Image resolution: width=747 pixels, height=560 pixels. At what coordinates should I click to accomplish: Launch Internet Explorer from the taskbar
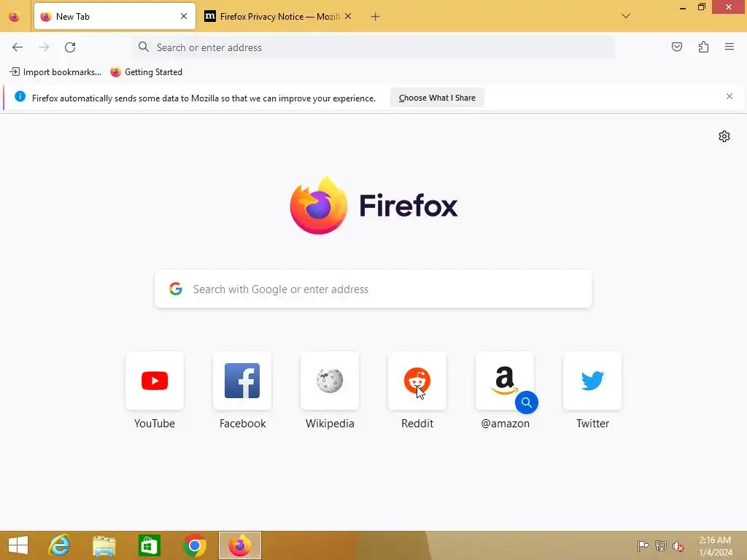pos(60,545)
